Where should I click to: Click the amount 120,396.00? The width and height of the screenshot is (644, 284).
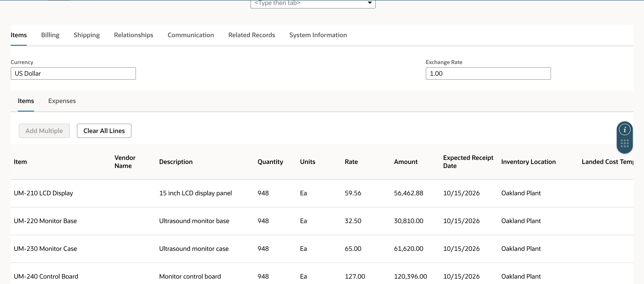(x=410, y=276)
